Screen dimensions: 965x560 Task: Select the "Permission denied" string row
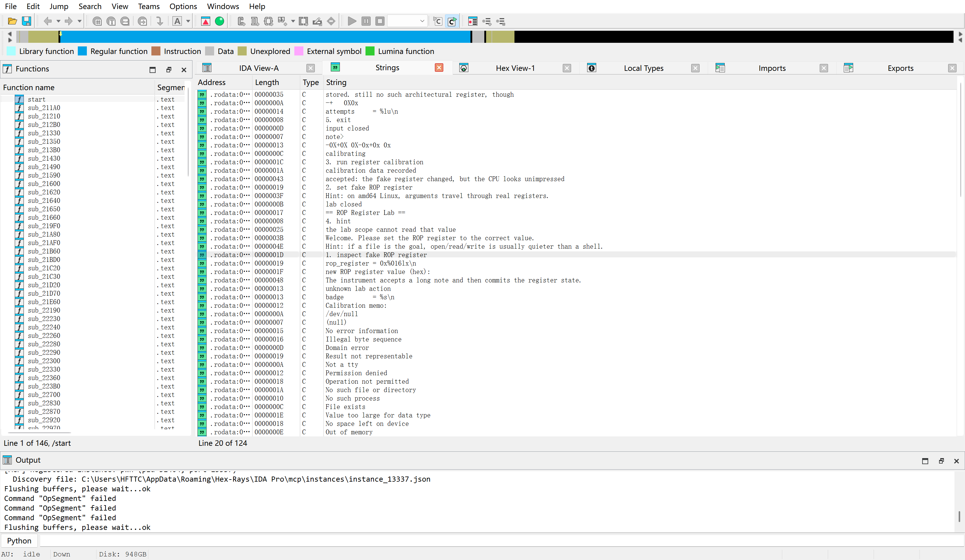pyautogui.click(x=576, y=373)
